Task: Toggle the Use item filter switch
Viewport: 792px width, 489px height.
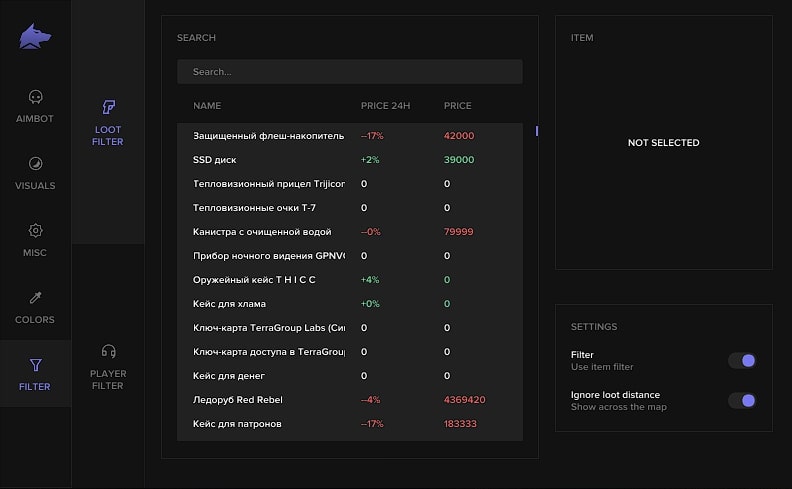Action: pyautogui.click(x=741, y=360)
